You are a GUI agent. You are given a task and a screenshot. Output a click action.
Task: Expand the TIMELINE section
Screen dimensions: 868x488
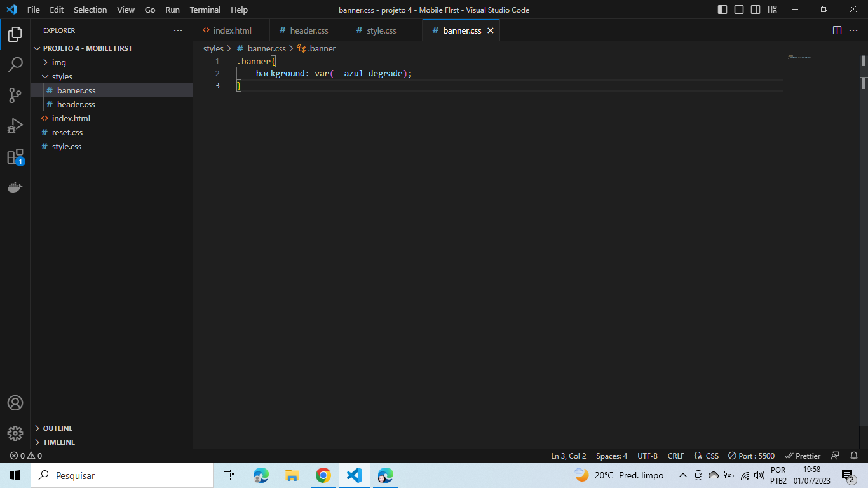(111, 442)
